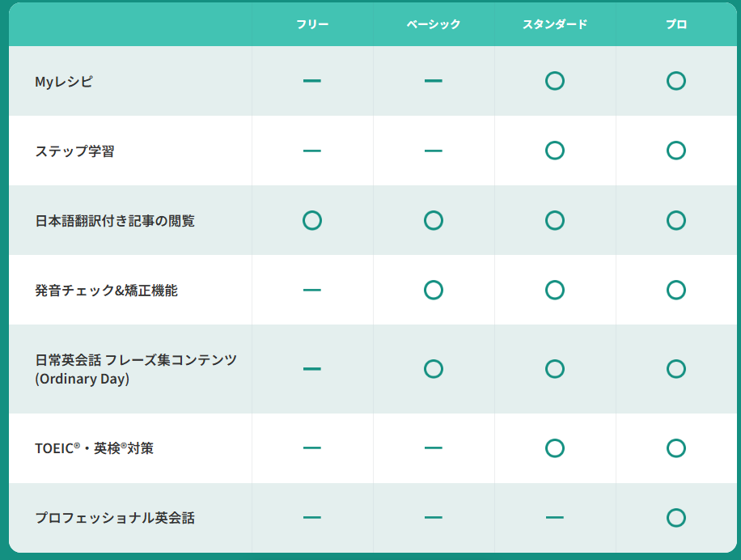
Task: Select the プロ plan column header
Action: point(676,25)
